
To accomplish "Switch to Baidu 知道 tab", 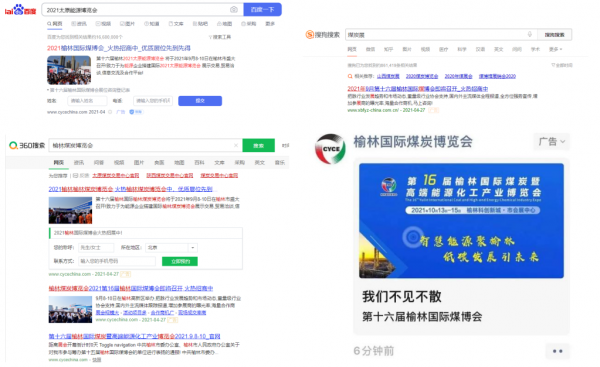I will pyautogui.click(x=152, y=24).
